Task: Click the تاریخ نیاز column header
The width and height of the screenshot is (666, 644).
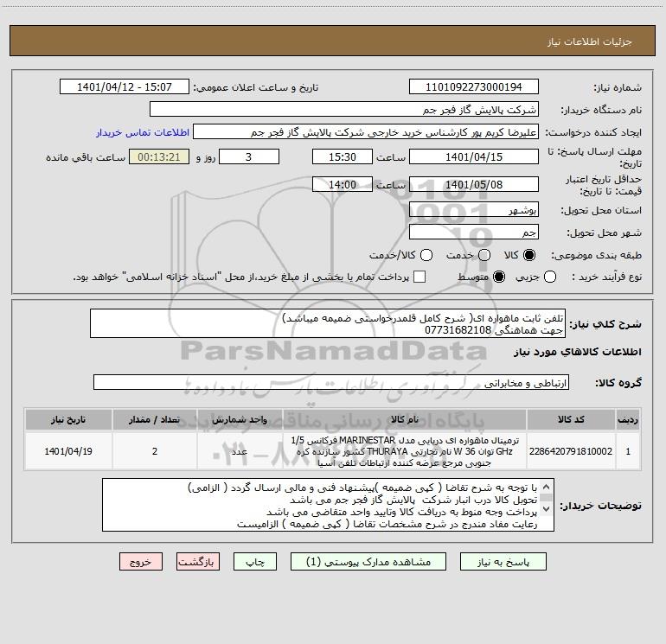Action: [68, 419]
